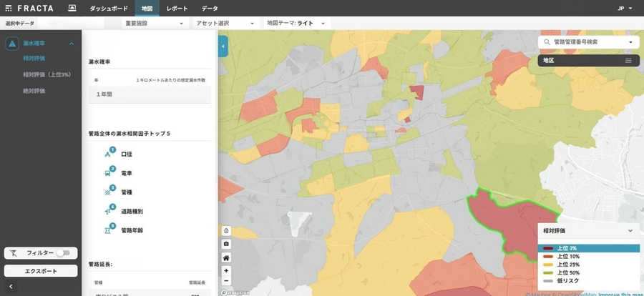Zoom in on the map
The image size is (644, 296).
pyautogui.click(x=226, y=271)
